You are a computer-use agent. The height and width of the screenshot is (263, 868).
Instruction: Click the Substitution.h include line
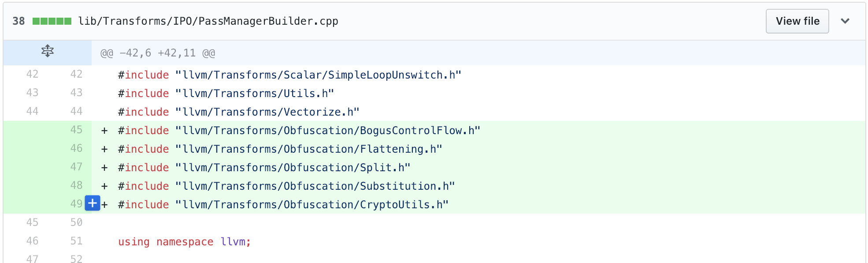tap(286, 186)
